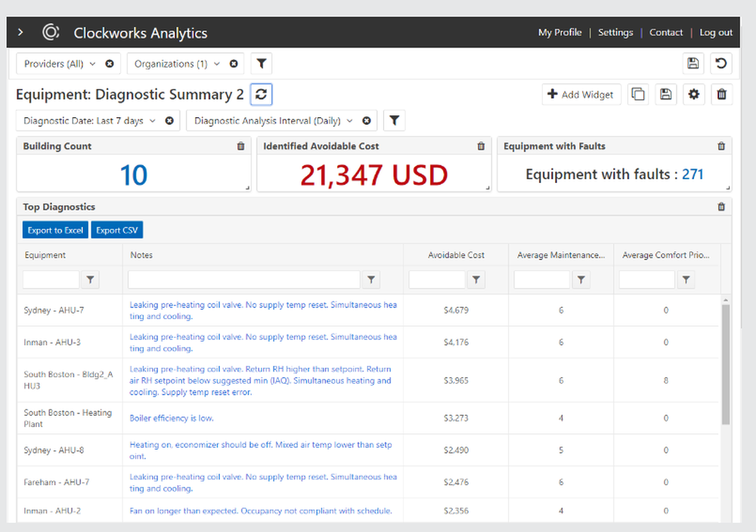Clear the Providers filter
The image size is (756, 532).
[x=110, y=63]
